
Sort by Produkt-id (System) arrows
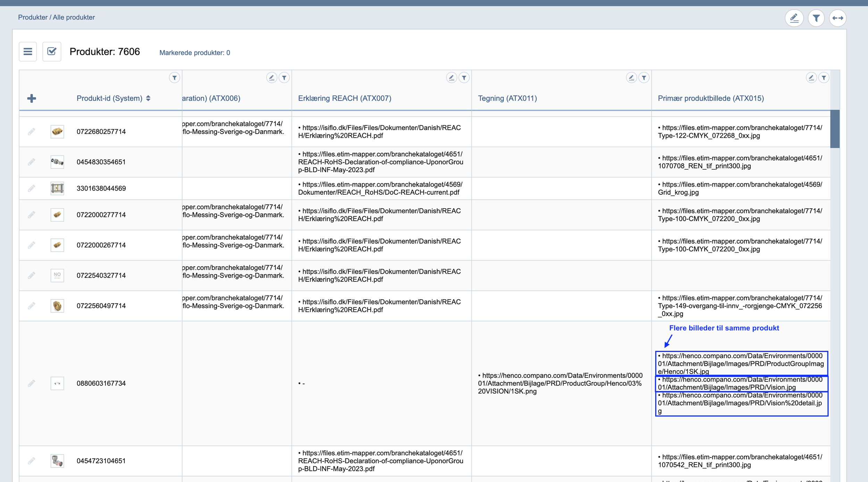tap(148, 99)
